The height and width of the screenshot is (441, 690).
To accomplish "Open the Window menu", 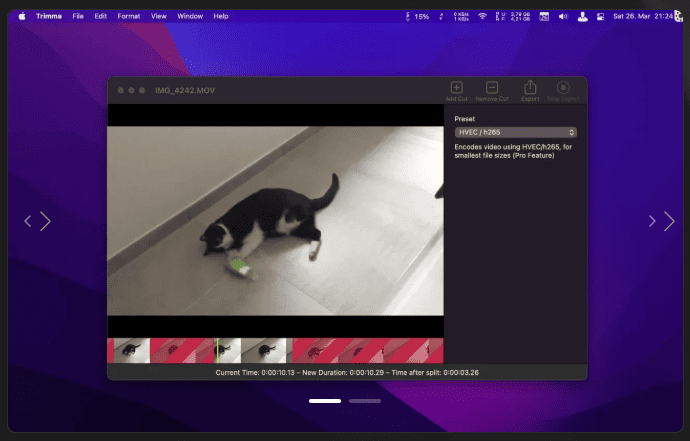I will (x=190, y=16).
